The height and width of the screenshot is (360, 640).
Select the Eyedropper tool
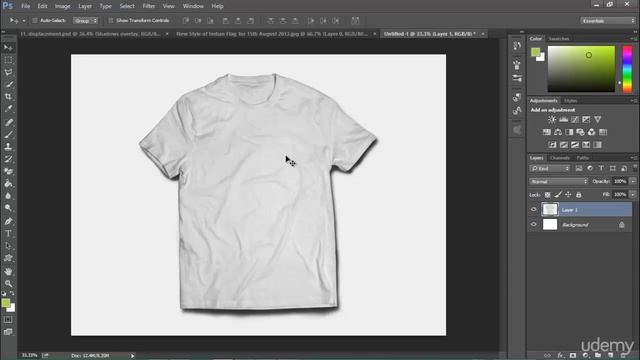pyautogui.click(x=8, y=109)
